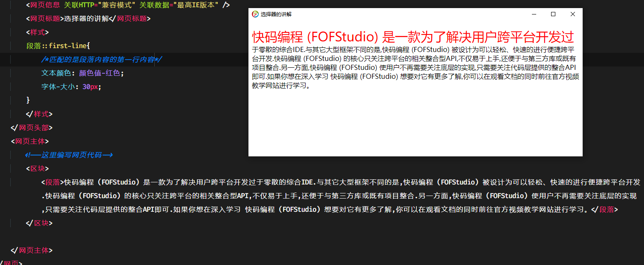Image resolution: width=644 pixels, height=265 pixels.
Task: Click code line starting ,只需要关注代码层
Action: click(330, 210)
